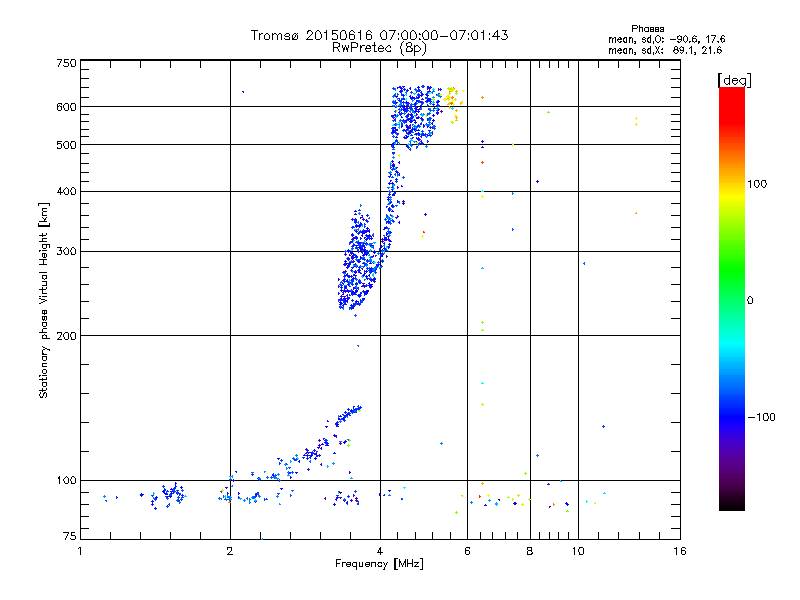Click the y-axis tick label '500'
This screenshot has height=600, width=800.
coord(66,145)
